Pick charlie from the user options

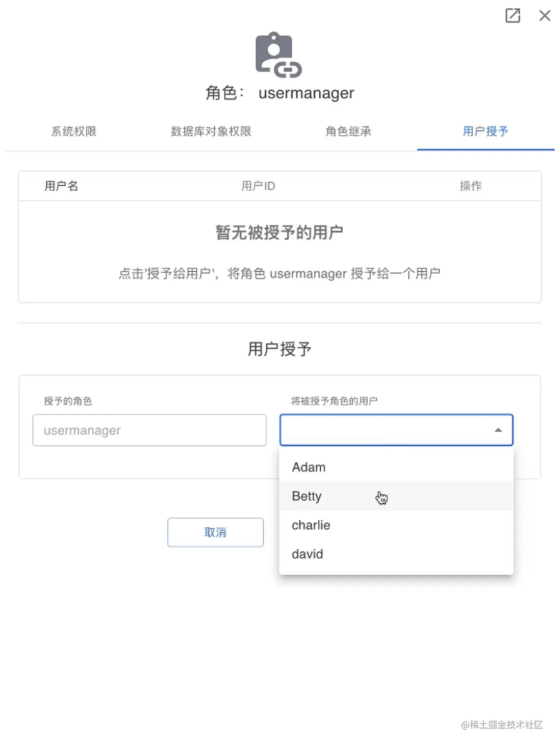396,525
